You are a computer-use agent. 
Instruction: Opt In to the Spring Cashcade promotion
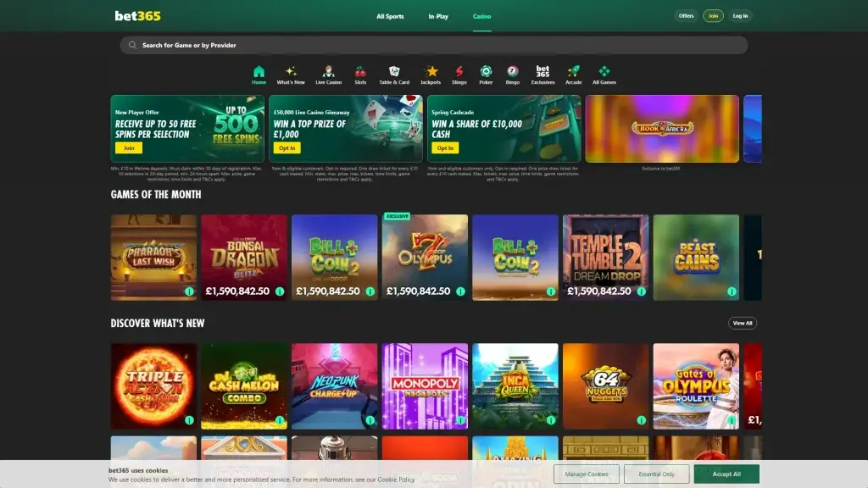[445, 147]
